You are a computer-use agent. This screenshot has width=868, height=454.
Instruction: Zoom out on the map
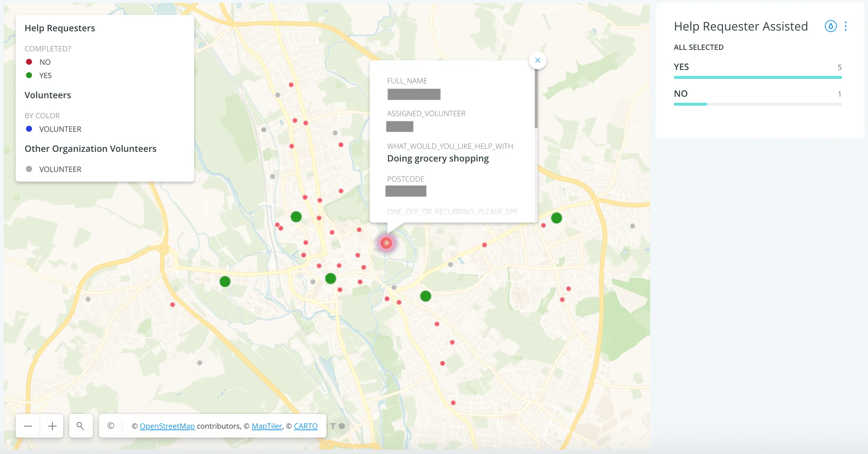point(27,426)
